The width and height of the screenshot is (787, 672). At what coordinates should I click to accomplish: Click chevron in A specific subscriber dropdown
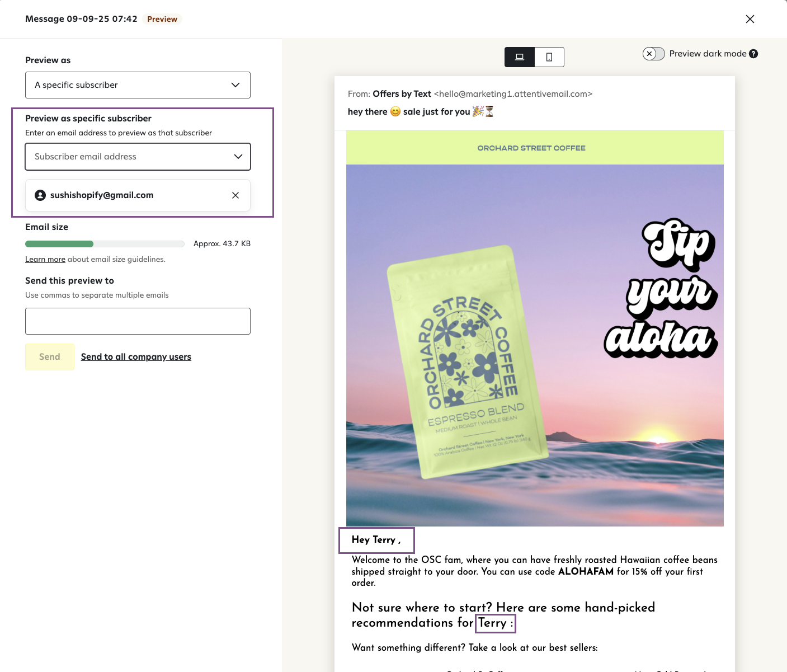tap(235, 85)
